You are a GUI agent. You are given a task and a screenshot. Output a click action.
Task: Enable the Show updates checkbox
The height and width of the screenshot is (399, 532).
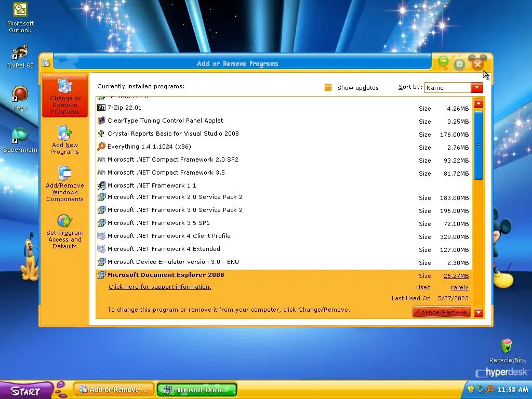[x=328, y=87]
